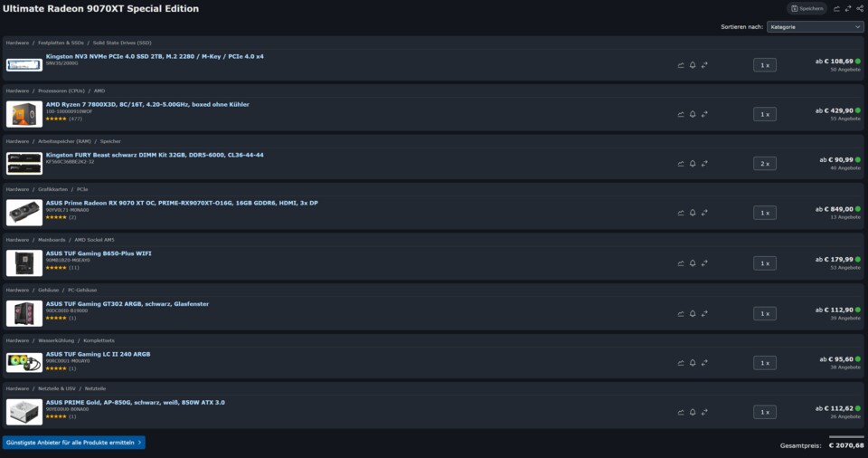The width and height of the screenshot is (868, 458).
Task: Click 'Günstigste Anbieter für alle Produkte ermitteln'
Action: pyautogui.click(x=74, y=444)
